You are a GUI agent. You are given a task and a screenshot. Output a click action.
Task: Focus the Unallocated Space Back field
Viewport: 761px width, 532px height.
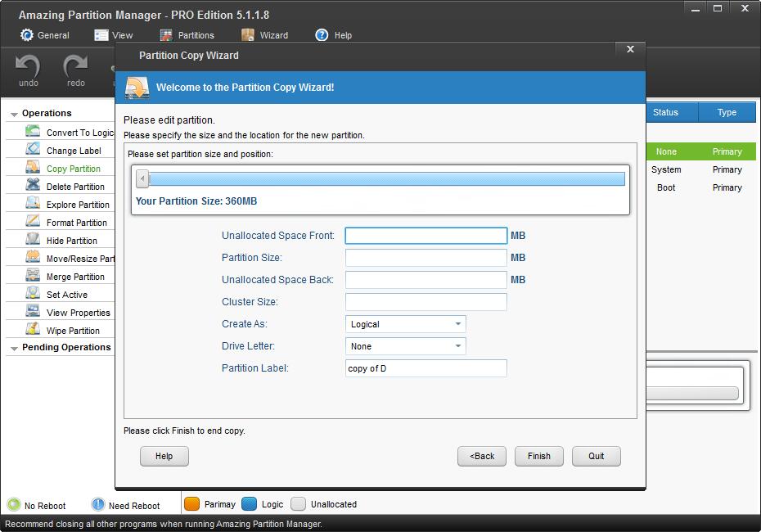click(426, 280)
